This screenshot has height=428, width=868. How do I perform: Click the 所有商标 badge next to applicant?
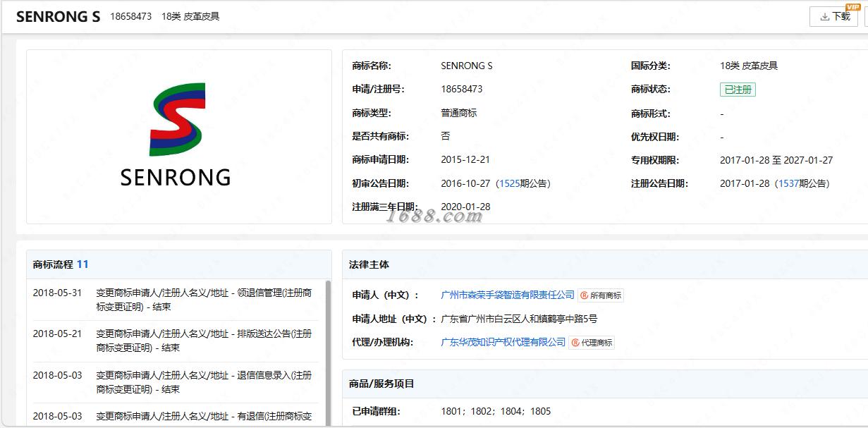[601, 295]
